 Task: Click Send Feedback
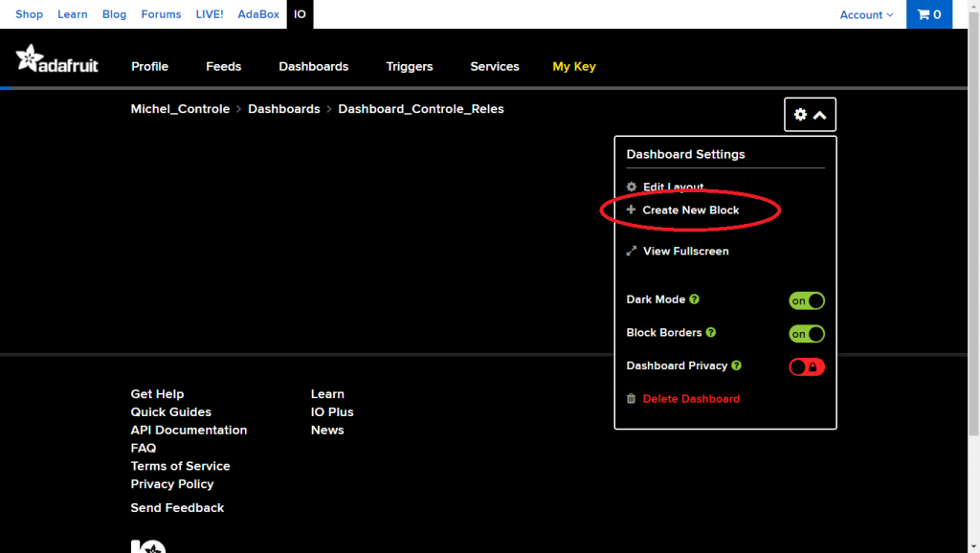(x=177, y=508)
